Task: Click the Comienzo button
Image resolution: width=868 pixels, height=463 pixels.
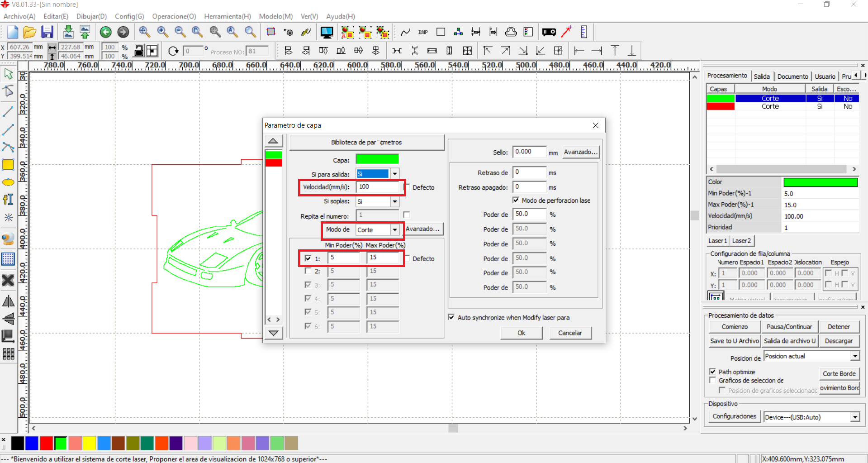Action: [x=735, y=327]
